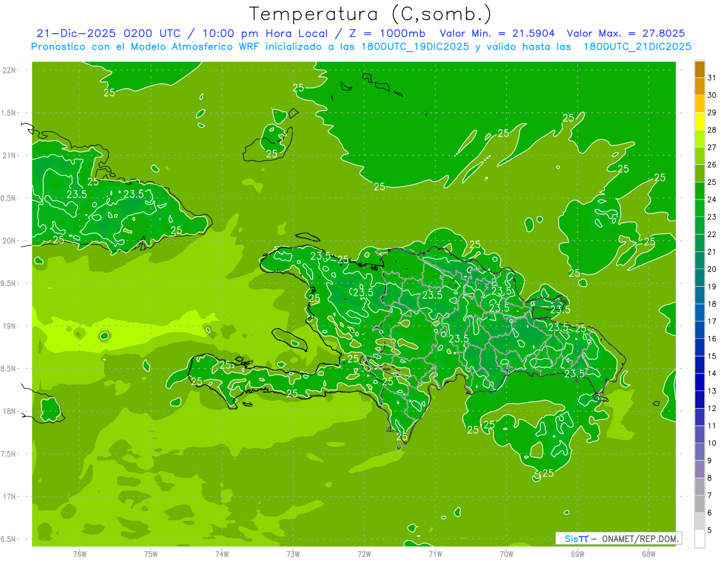Click the legend swatch between 21 and 22
The width and height of the screenshot is (728, 562).
(699, 243)
